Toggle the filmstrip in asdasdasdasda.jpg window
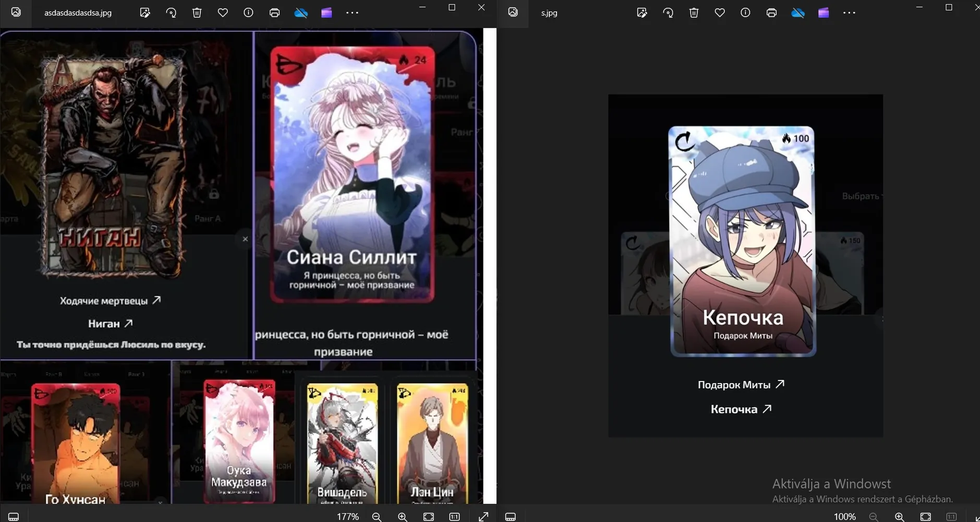 (14, 516)
